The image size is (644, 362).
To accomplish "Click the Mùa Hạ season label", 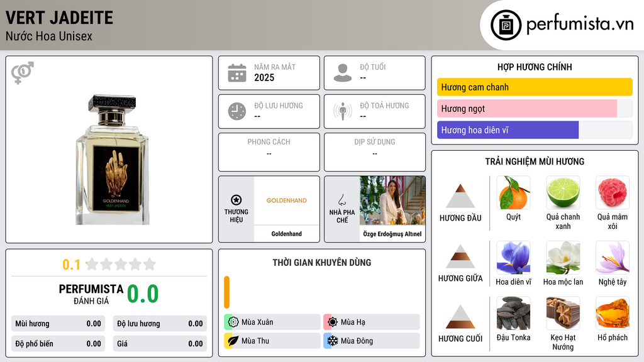I will (x=353, y=322).
